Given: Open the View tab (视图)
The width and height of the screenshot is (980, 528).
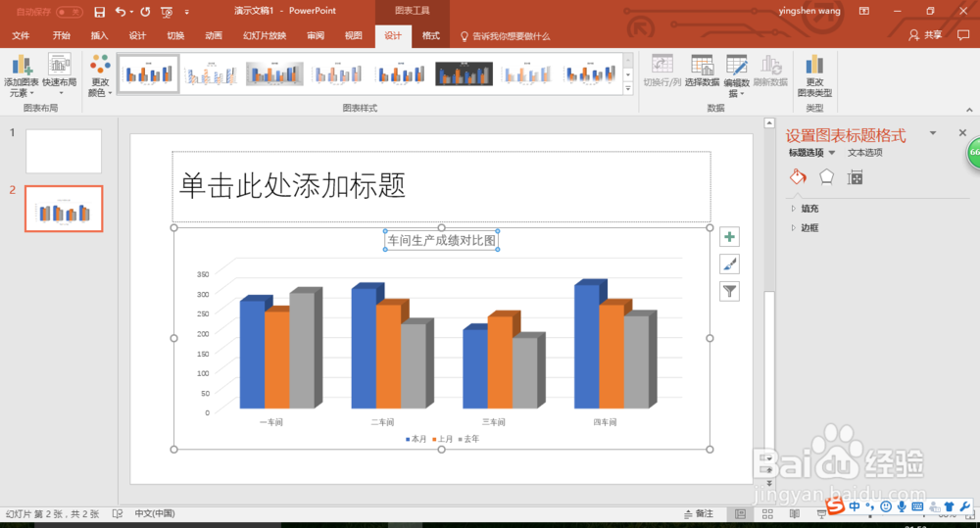Looking at the screenshot, I should point(354,35).
